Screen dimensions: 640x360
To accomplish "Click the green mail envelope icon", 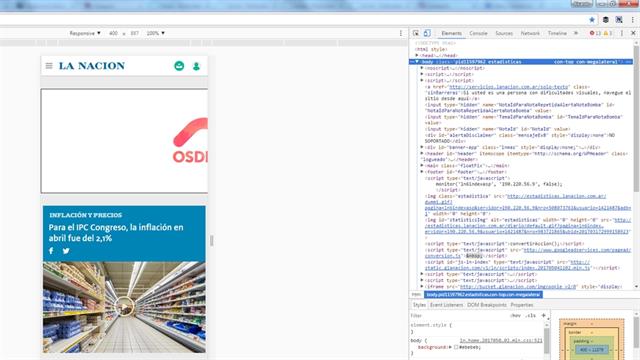I will point(179,66).
